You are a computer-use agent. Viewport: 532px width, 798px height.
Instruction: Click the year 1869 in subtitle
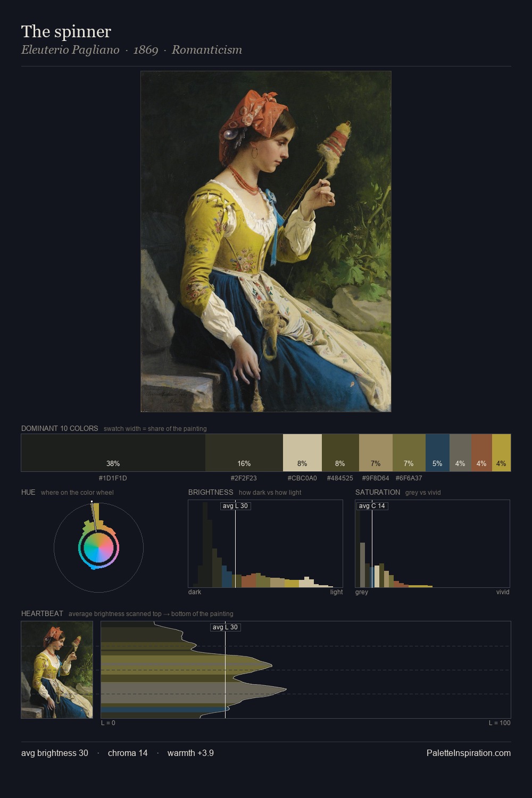(x=146, y=50)
